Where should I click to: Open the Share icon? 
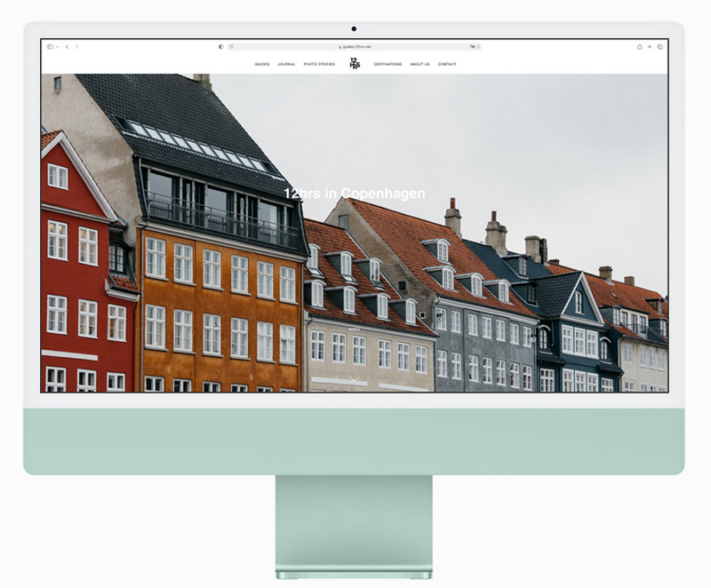(x=639, y=46)
